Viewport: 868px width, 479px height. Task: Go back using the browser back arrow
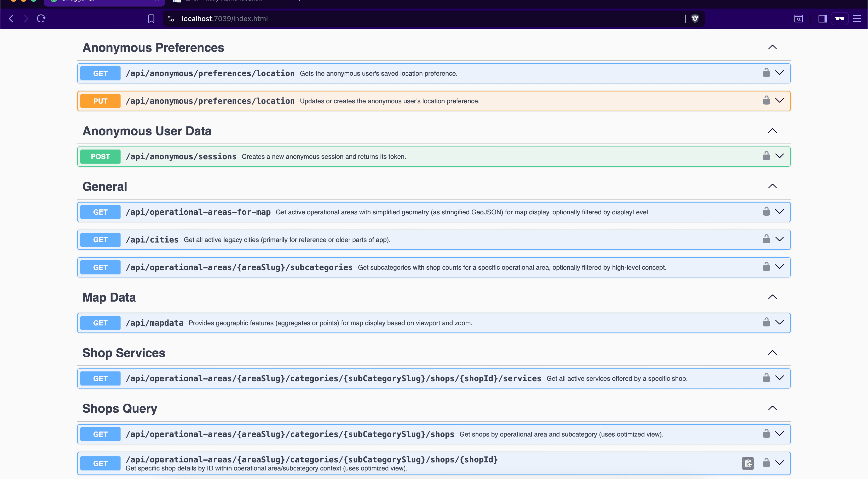(x=11, y=19)
